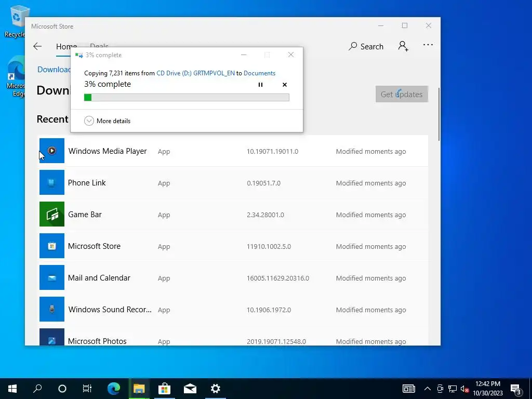Switch to Microsoft Store taskbar icon
Screen dimensions: 532x399
[x=164, y=389]
